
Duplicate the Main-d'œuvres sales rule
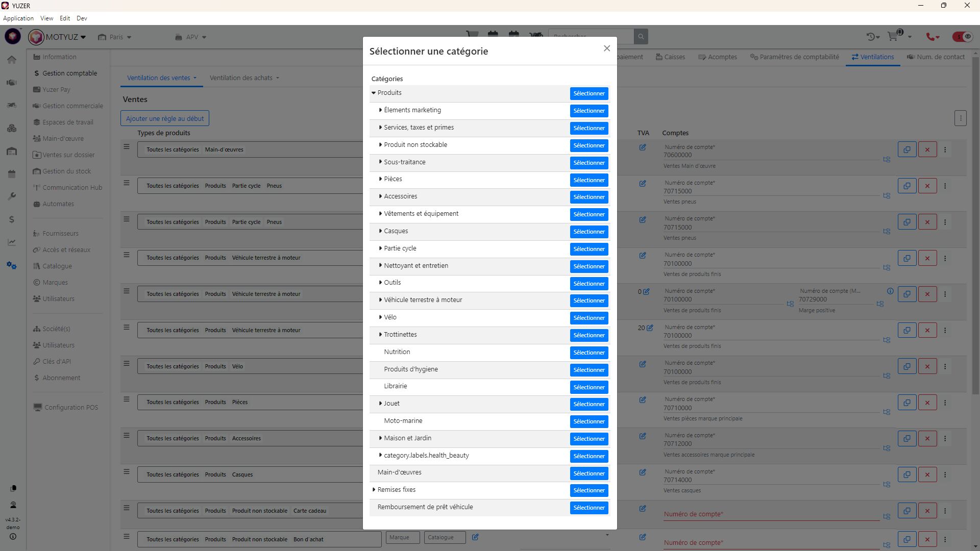coord(906,150)
